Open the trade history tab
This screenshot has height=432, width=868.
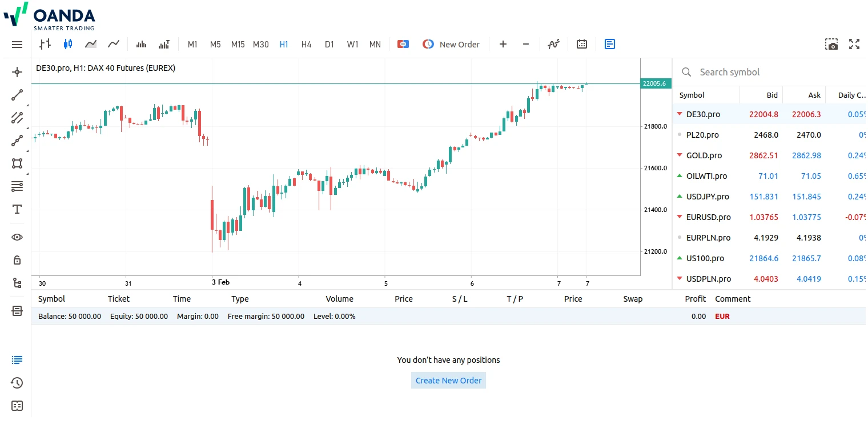[x=17, y=383]
